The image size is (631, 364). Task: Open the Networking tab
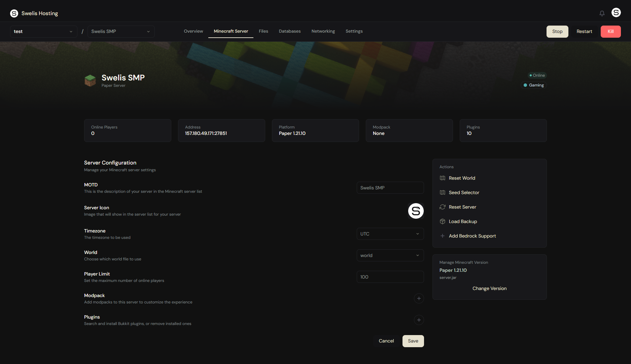[323, 31]
